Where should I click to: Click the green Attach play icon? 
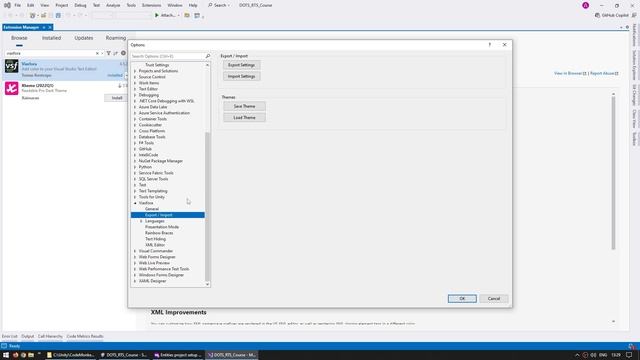click(x=157, y=15)
